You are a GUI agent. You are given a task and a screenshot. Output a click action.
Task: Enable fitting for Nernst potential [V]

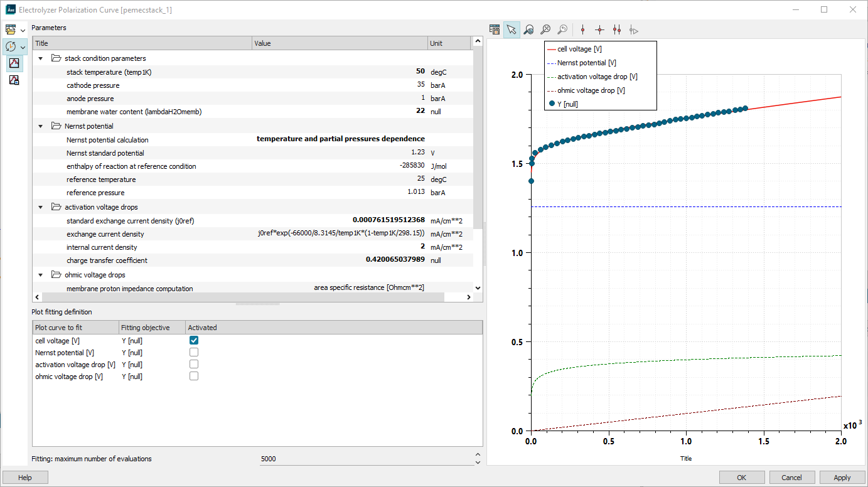(x=194, y=352)
